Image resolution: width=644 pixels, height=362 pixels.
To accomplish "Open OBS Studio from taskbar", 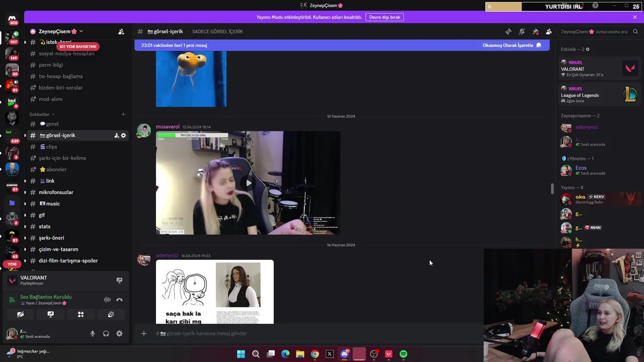I will click(x=374, y=354).
